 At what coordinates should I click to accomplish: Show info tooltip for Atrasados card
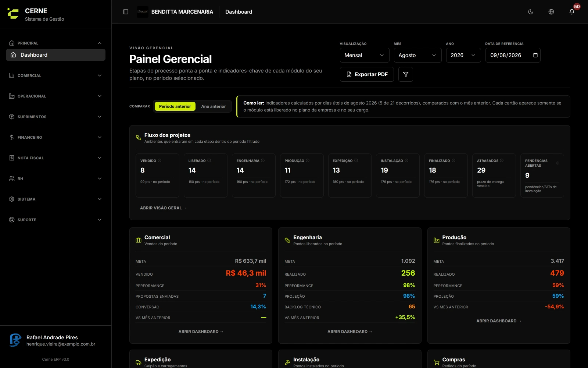coord(502,160)
